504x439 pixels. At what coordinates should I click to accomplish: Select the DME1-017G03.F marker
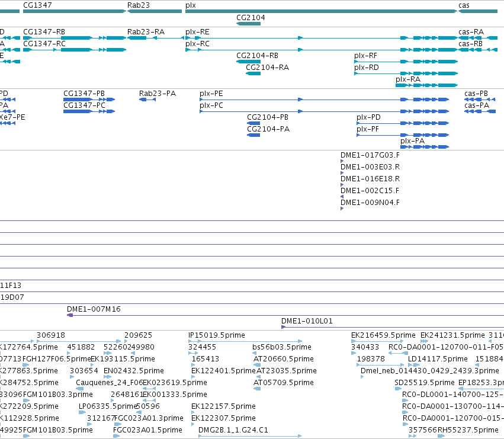[342, 161]
